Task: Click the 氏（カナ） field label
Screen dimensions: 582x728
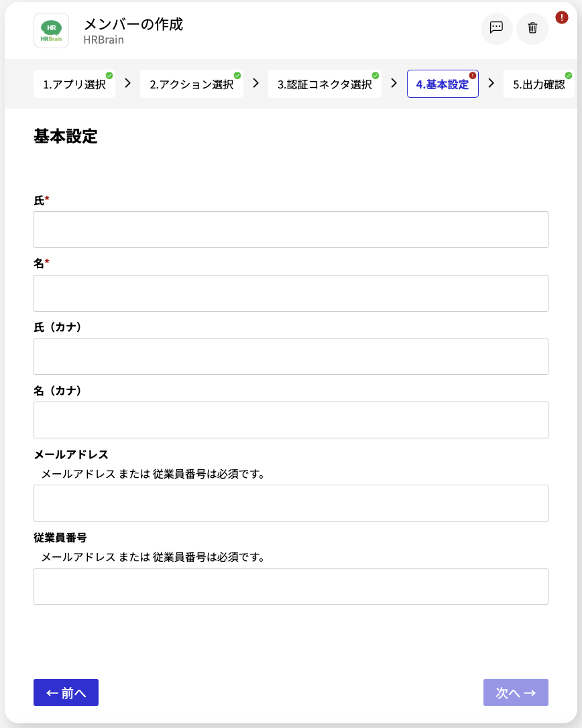Action: point(58,327)
